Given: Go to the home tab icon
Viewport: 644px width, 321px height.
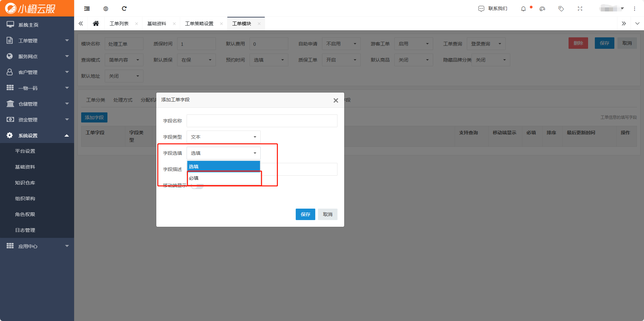Looking at the screenshot, I should pyautogui.click(x=96, y=24).
